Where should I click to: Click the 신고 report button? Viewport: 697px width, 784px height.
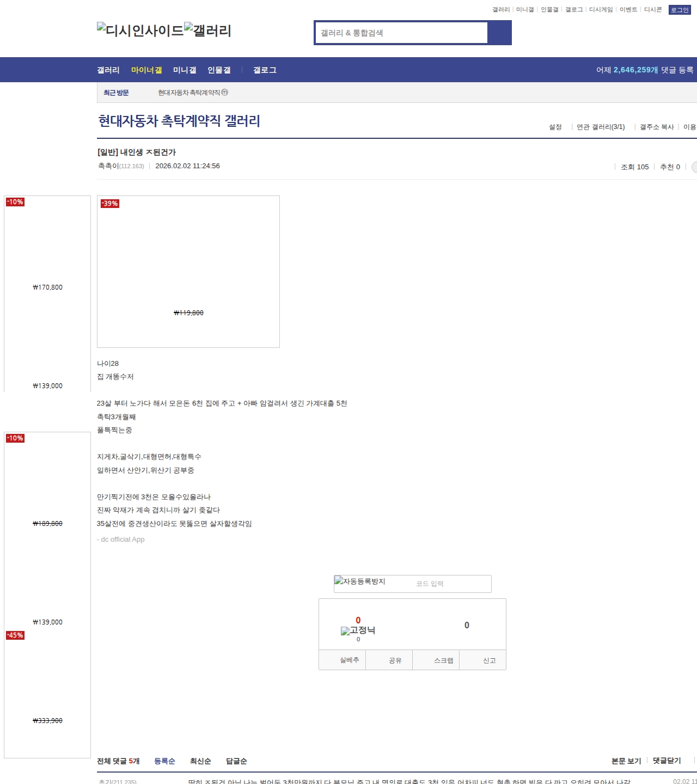[x=489, y=660]
